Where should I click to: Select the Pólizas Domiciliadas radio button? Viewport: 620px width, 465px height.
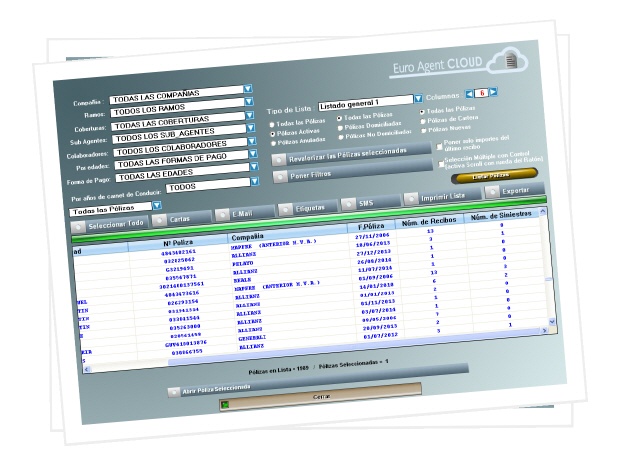click(340, 128)
